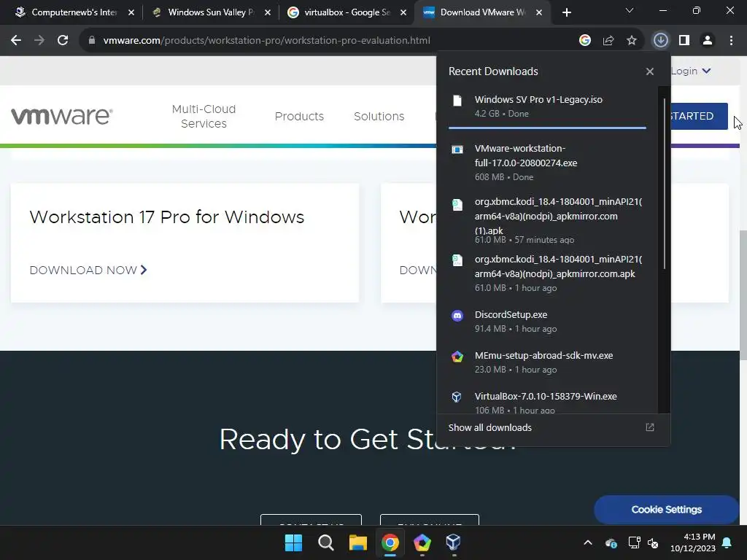Screen dimensions: 747x560
Task: Open full downloads page via external-link icon
Action: [x=650, y=427]
